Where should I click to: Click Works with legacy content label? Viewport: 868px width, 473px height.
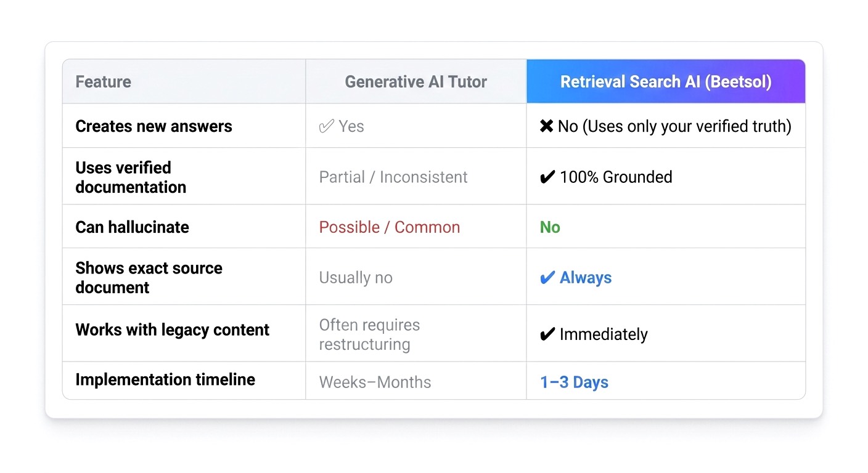(x=172, y=330)
